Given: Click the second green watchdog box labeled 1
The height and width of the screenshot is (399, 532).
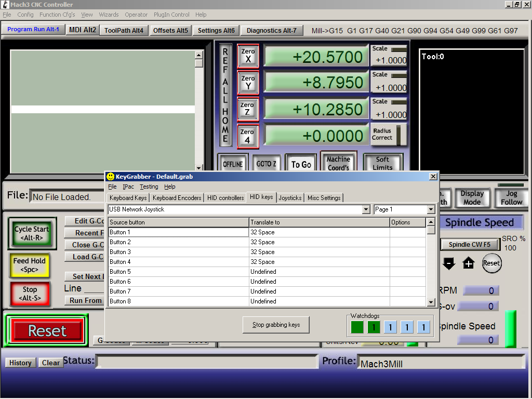Looking at the screenshot, I should (x=374, y=327).
